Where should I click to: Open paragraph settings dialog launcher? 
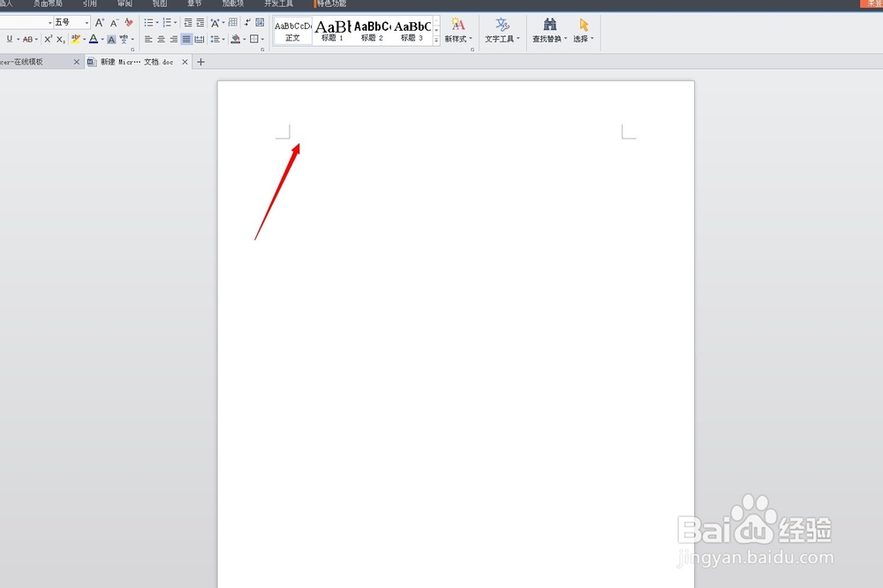pyautogui.click(x=262, y=49)
